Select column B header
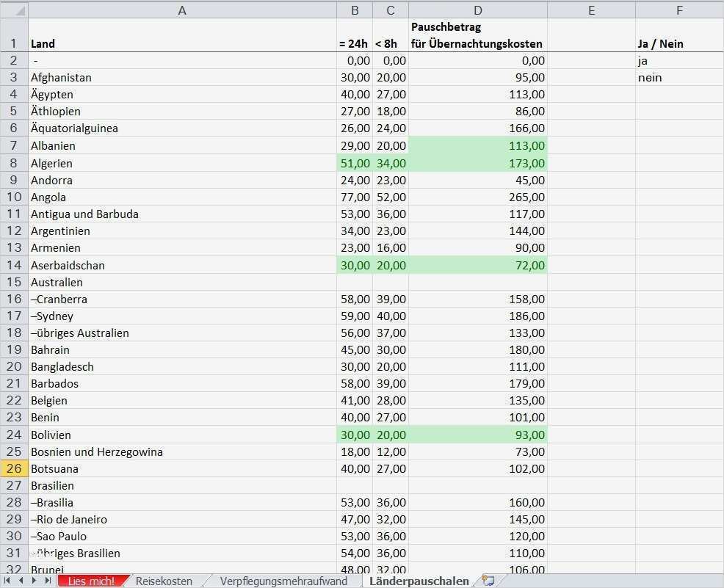724x588 pixels. click(x=355, y=10)
